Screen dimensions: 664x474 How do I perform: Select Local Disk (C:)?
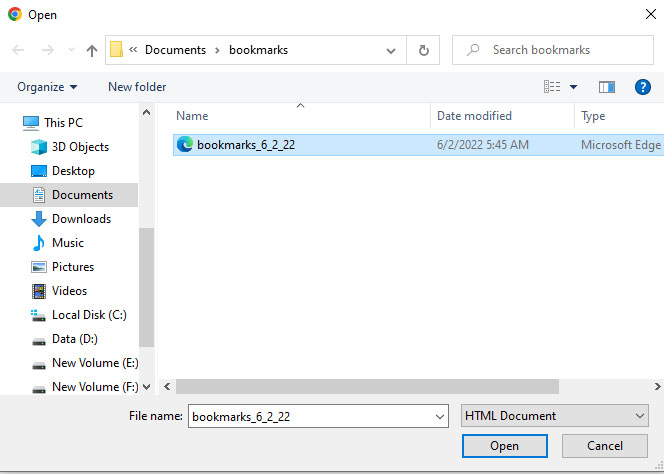pyautogui.click(x=89, y=315)
